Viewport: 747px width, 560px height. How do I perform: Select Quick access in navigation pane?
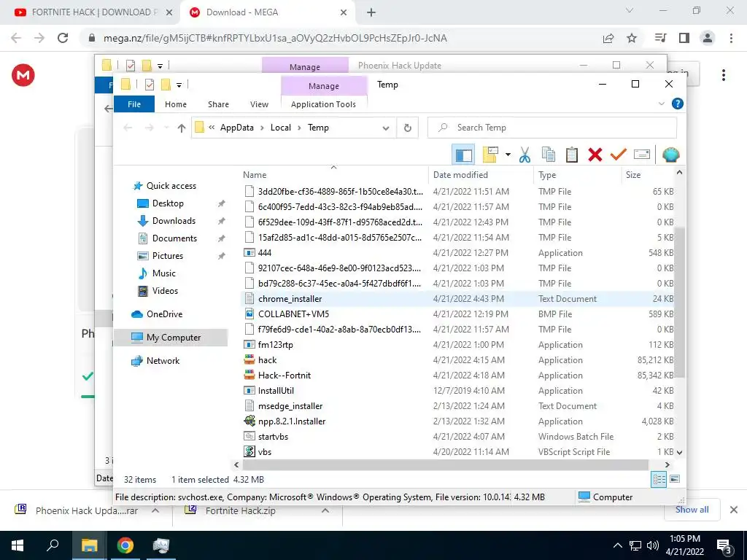click(171, 186)
